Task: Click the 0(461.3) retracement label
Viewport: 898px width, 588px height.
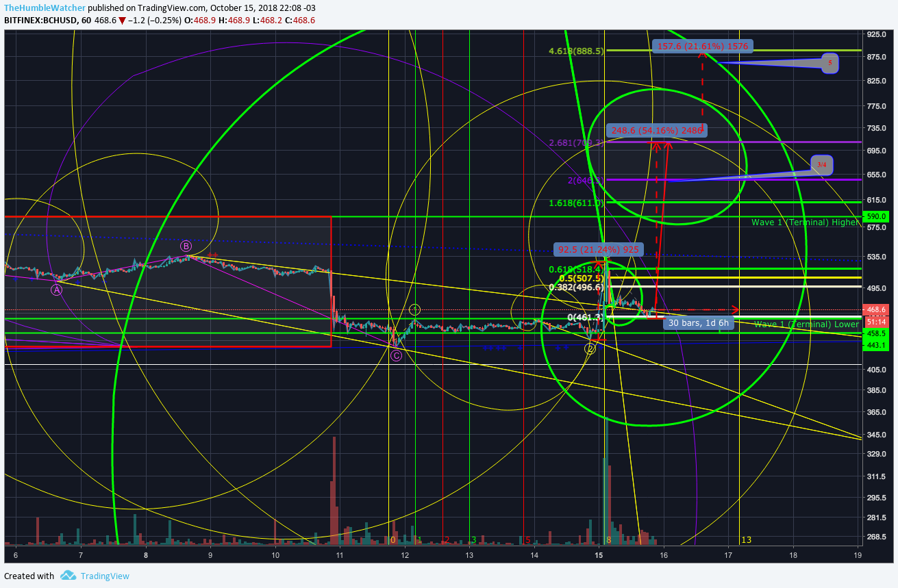Action: pos(586,318)
